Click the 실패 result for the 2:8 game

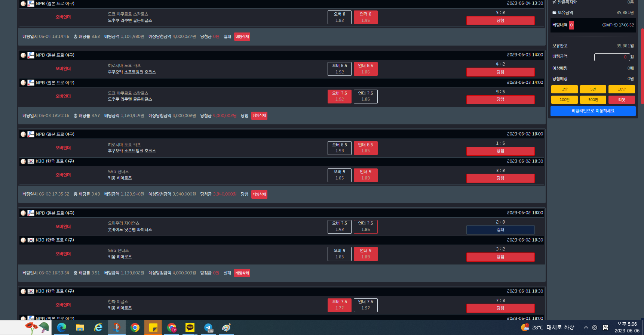coord(500,230)
